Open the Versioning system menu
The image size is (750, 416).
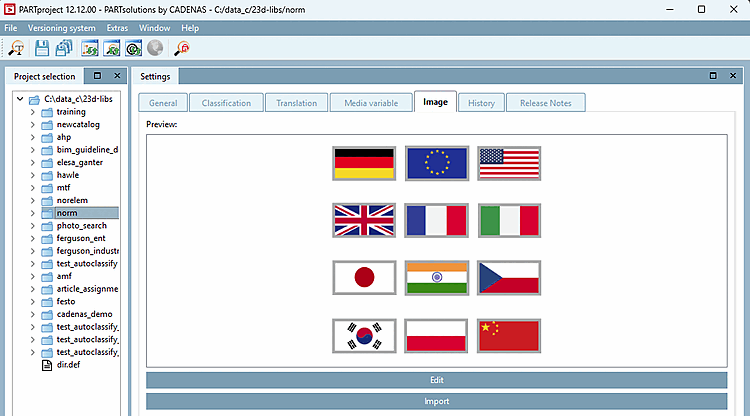point(61,28)
